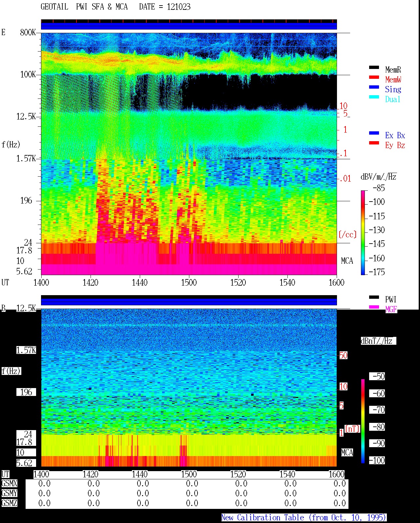Click the MCA label beside E panel
Viewport: 420px width, 523px height.
[347, 261]
